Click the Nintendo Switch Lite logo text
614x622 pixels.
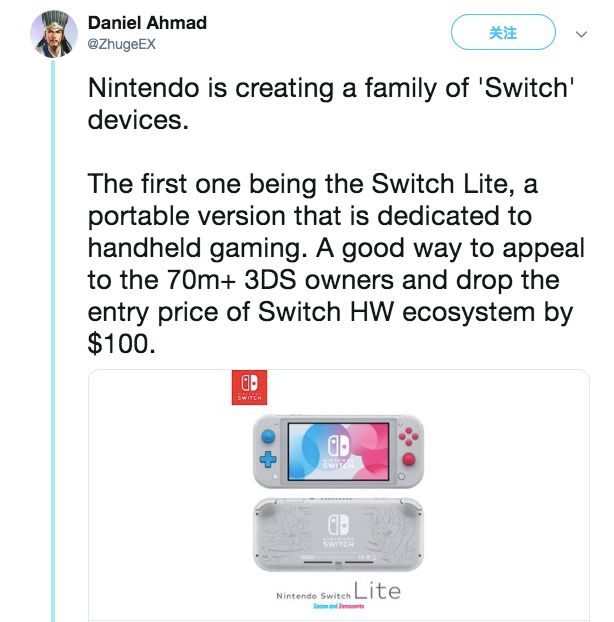(x=338, y=591)
